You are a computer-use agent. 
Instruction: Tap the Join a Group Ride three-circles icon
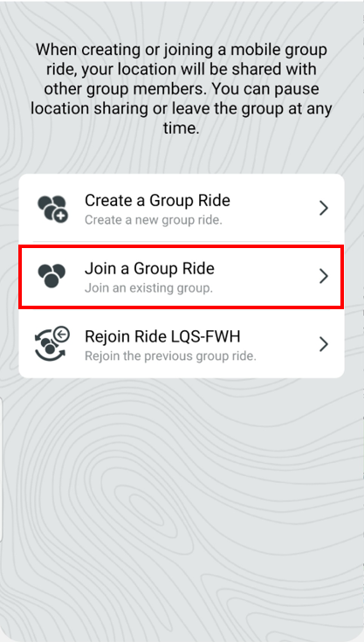pyautogui.click(x=52, y=275)
